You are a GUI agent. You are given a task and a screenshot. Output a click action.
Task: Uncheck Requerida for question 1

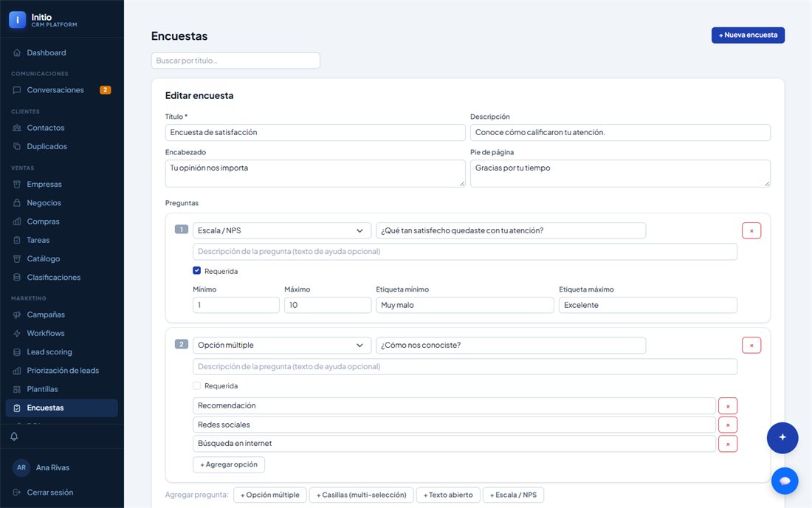(x=197, y=271)
